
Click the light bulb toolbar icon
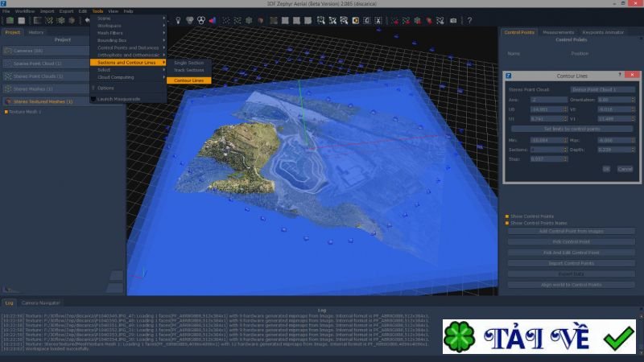click(x=178, y=21)
